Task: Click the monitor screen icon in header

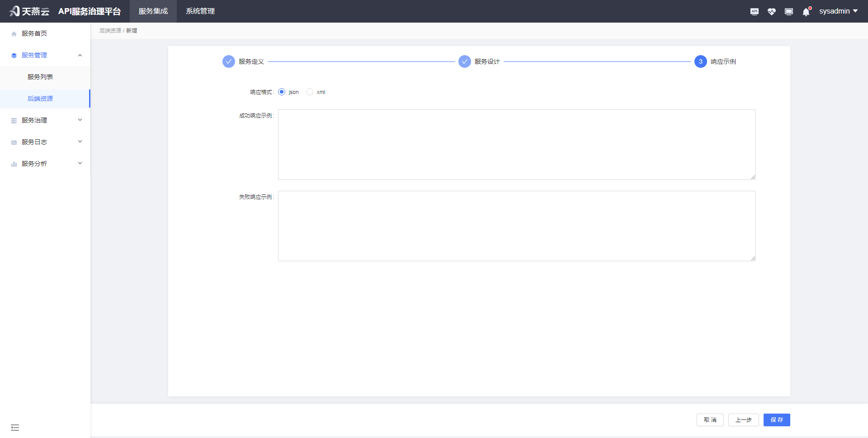Action: pos(788,11)
